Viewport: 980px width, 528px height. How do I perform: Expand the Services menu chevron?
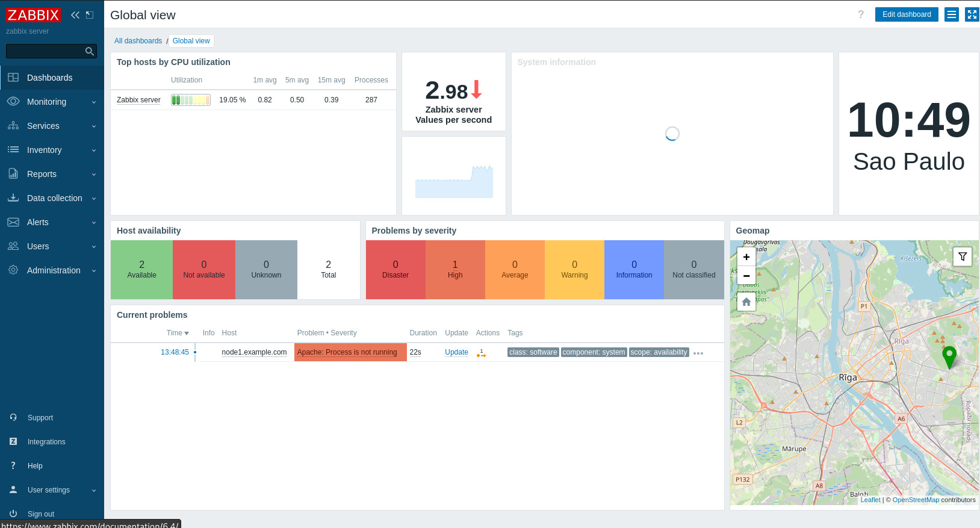coord(94,126)
